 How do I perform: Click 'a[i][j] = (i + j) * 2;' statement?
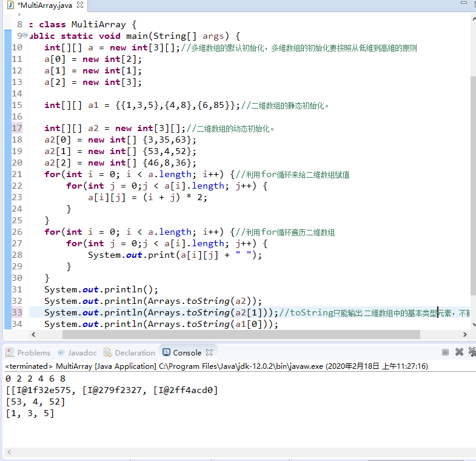[x=147, y=197]
